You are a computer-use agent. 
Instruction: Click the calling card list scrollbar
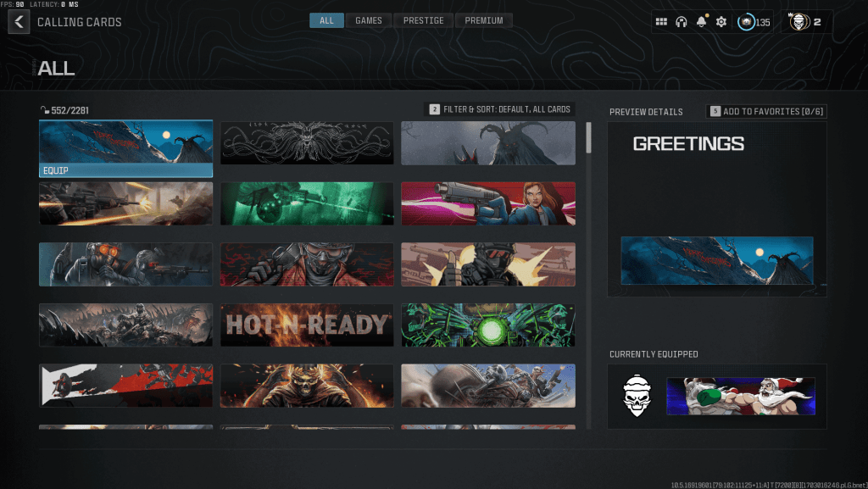589,138
